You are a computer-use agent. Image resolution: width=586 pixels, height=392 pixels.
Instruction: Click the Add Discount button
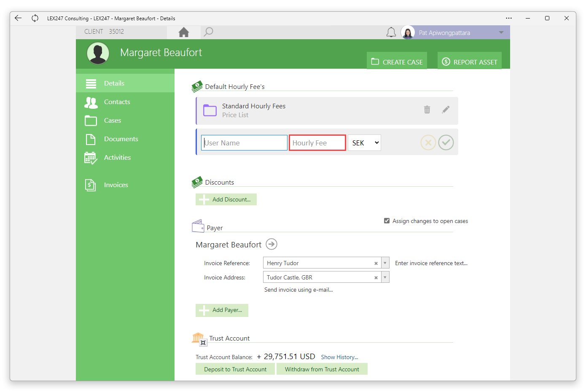click(x=226, y=199)
